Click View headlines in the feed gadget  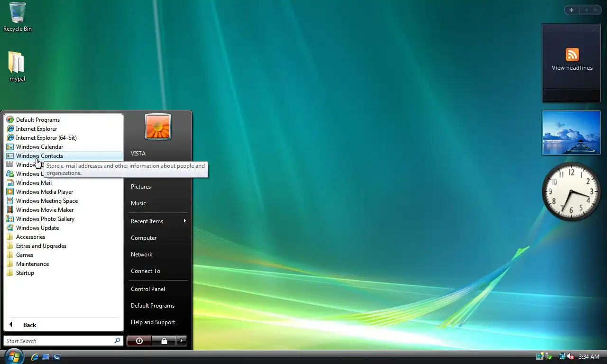click(x=572, y=68)
